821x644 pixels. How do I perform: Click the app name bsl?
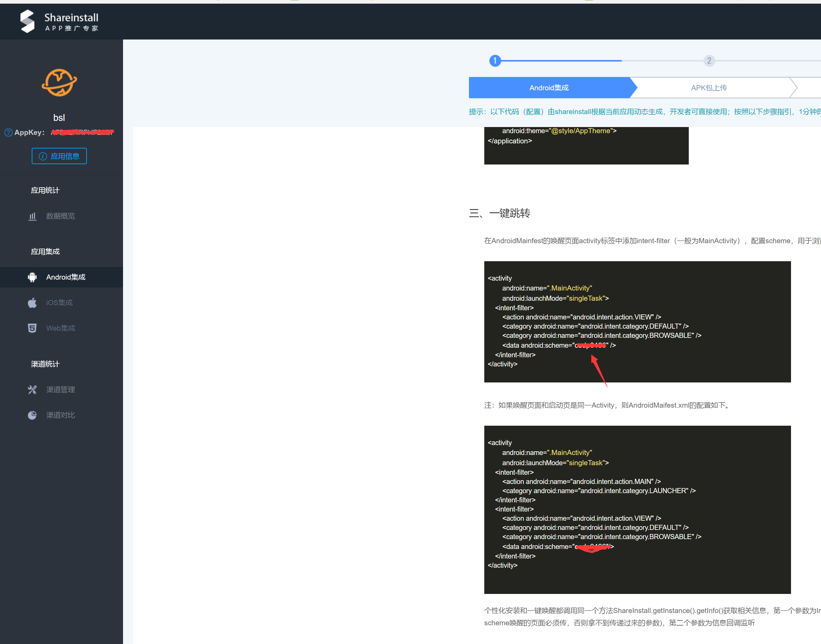click(x=59, y=117)
